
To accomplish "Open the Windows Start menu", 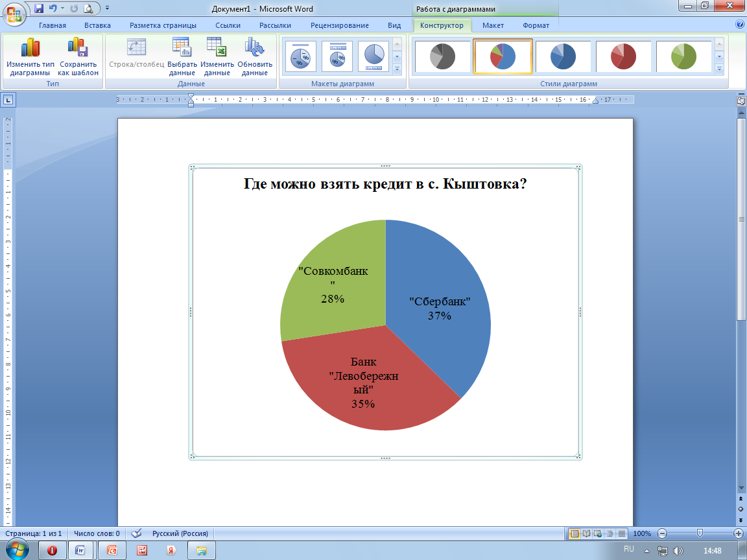I will pyautogui.click(x=17, y=550).
